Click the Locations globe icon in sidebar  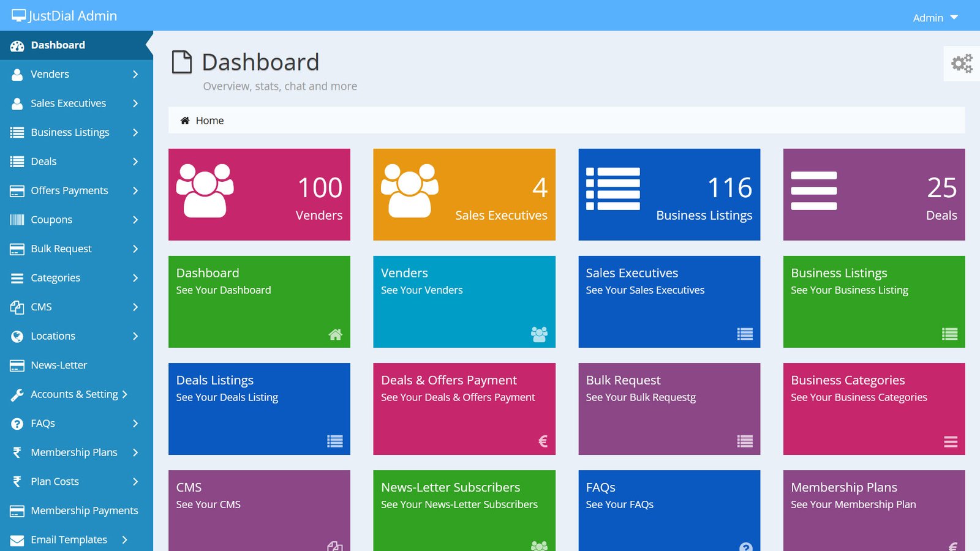(17, 336)
